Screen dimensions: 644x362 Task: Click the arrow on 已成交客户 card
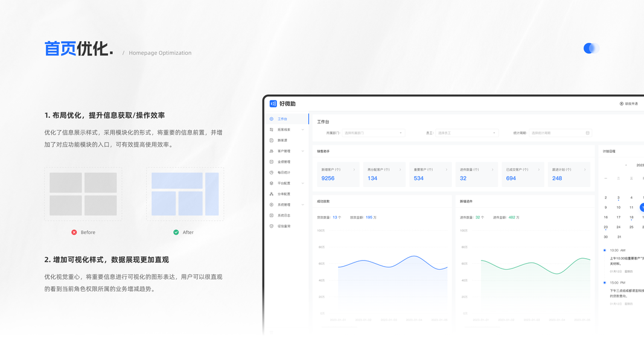539,170
